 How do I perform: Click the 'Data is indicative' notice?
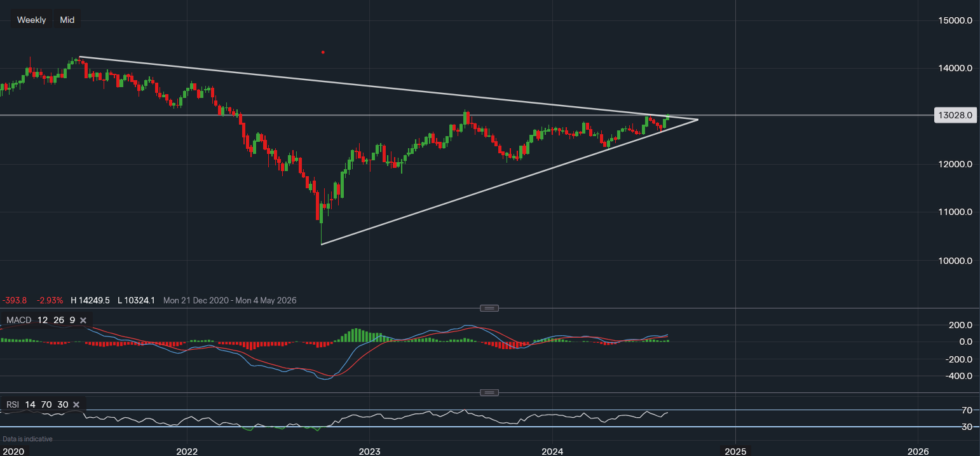pos(28,439)
